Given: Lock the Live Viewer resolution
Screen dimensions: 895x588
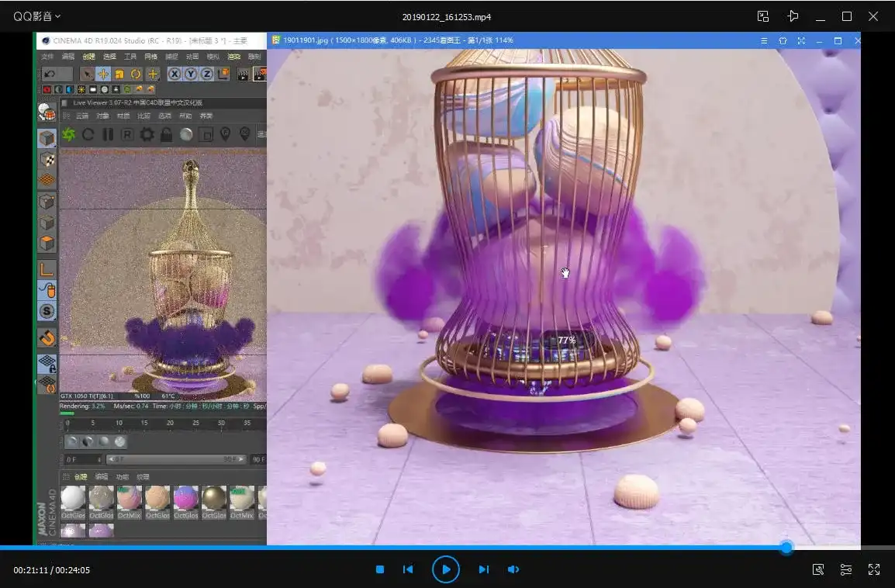Looking at the screenshot, I should click(x=166, y=135).
